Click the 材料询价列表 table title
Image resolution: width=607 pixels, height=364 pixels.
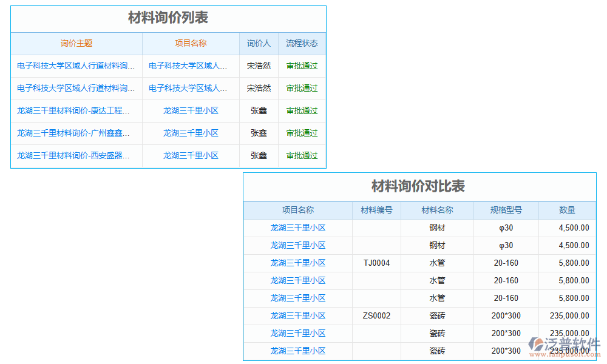click(167, 18)
